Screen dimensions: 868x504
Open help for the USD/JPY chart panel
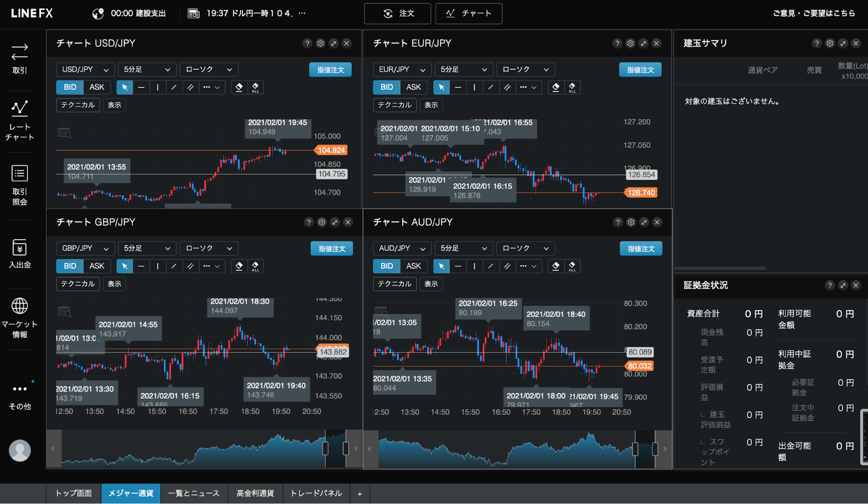click(x=307, y=43)
